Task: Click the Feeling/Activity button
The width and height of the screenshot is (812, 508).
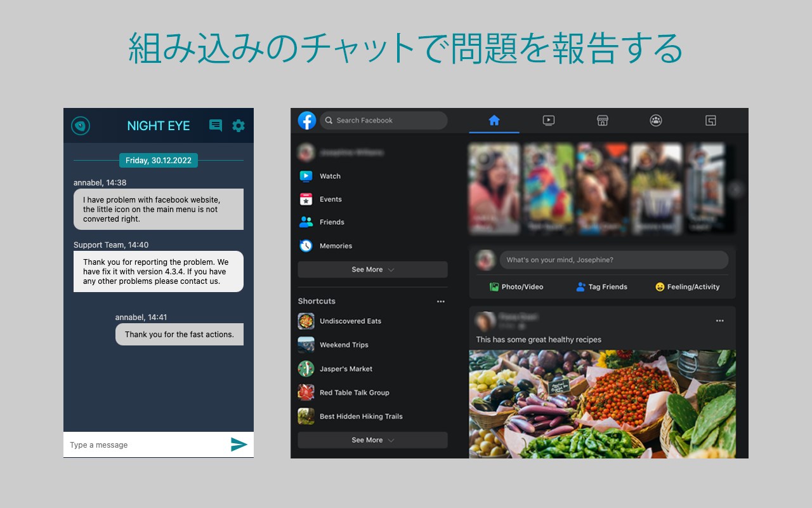Action: (x=687, y=287)
